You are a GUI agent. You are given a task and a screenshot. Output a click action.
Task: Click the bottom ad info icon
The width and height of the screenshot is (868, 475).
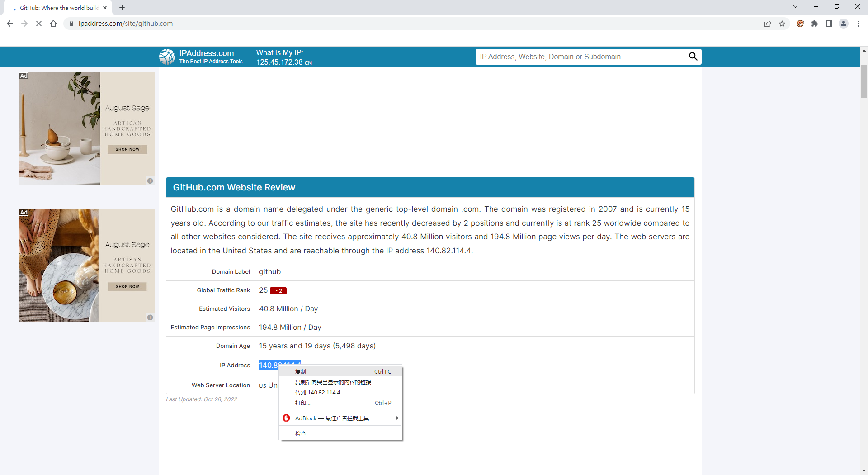[150, 318]
